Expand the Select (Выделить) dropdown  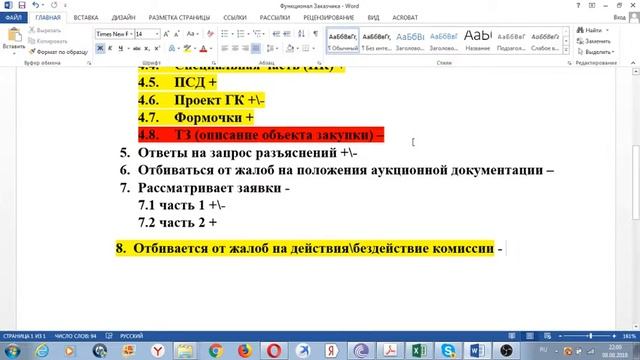point(596,52)
